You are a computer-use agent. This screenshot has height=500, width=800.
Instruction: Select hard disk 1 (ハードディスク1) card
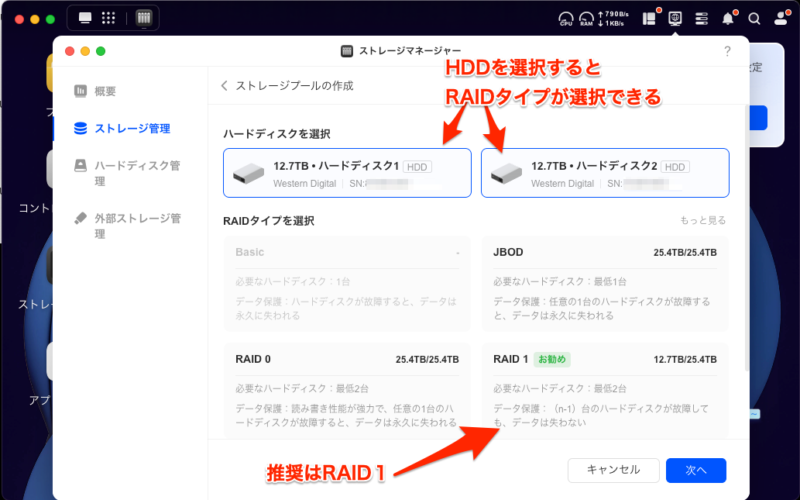347,173
